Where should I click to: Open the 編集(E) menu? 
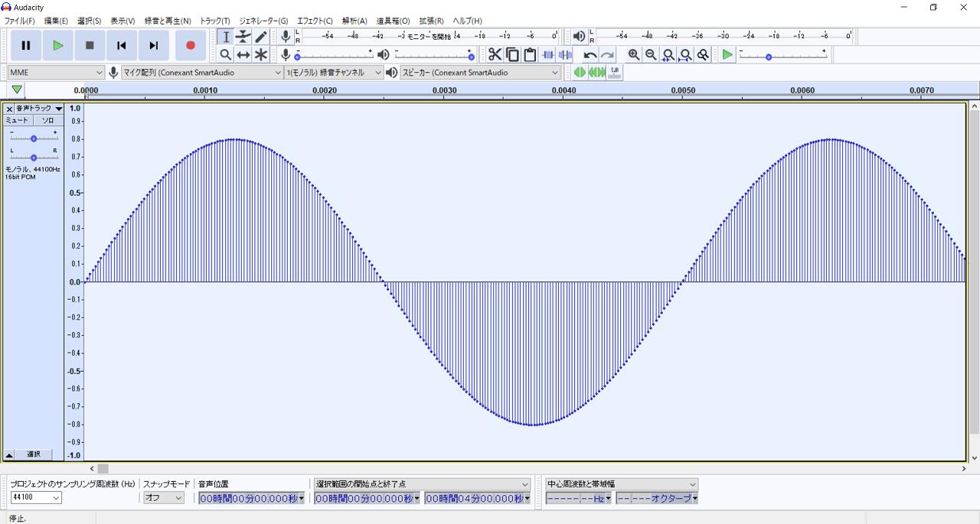point(56,21)
